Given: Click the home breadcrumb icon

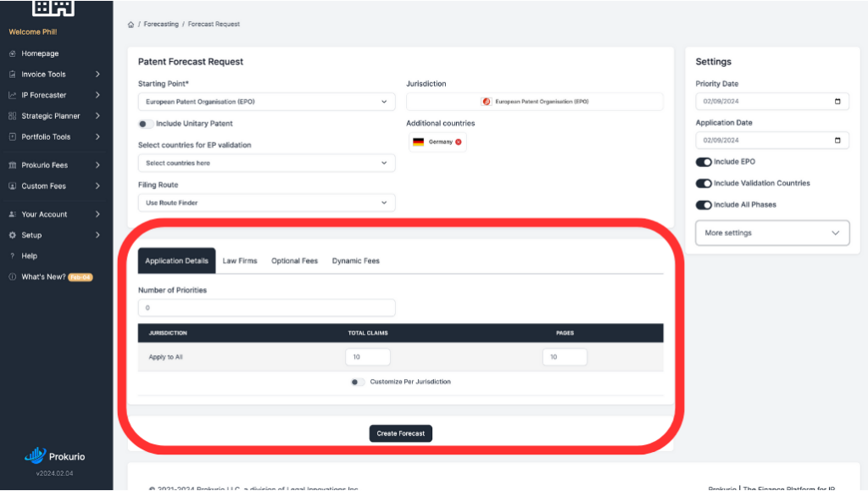Looking at the screenshot, I should pos(131,25).
